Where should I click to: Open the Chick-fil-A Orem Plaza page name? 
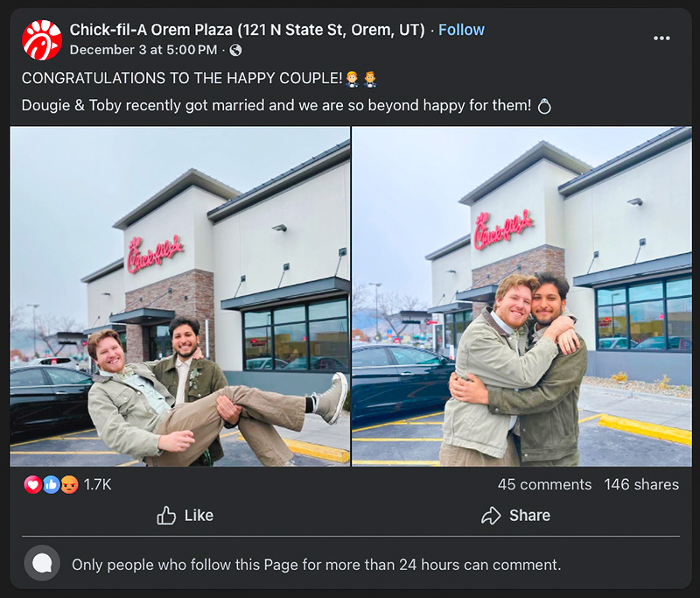(247, 30)
